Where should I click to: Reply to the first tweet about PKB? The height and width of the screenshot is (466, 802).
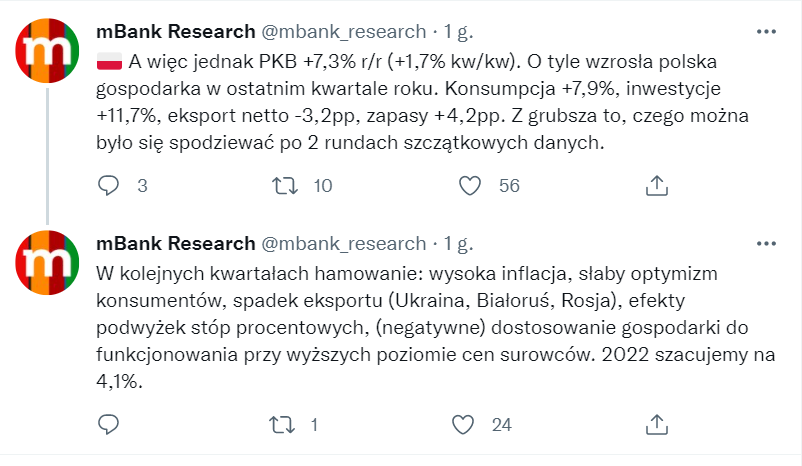(108, 185)
